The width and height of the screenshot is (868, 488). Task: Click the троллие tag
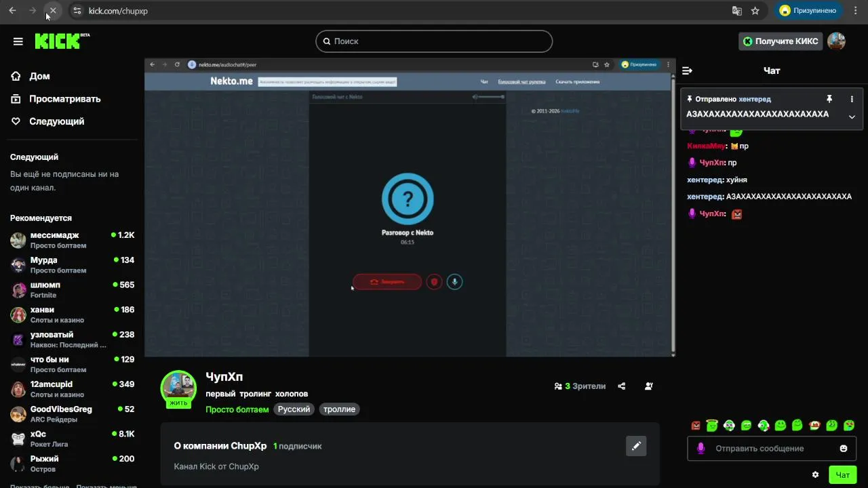pyautogui.click(x=339, y=409)
